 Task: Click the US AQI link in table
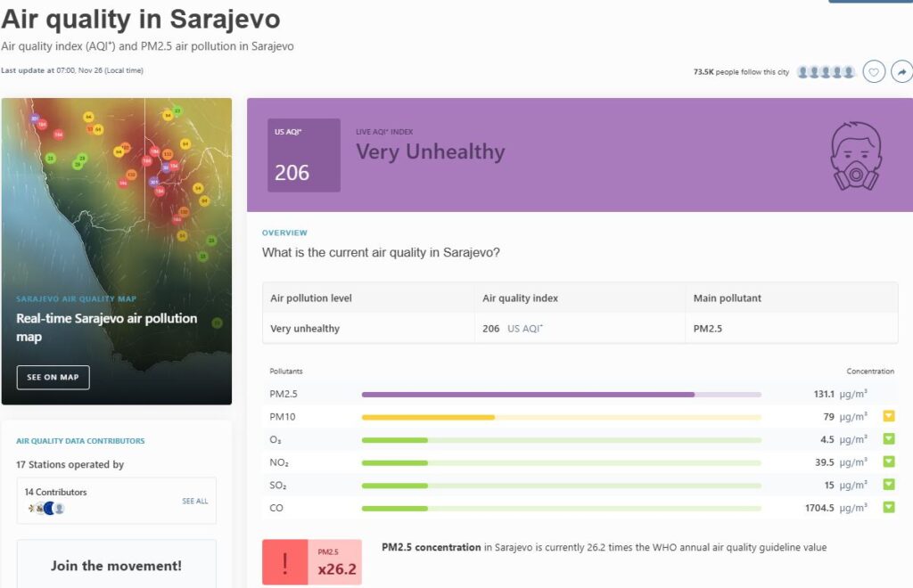pyautogui.click(x=525, y=329)
